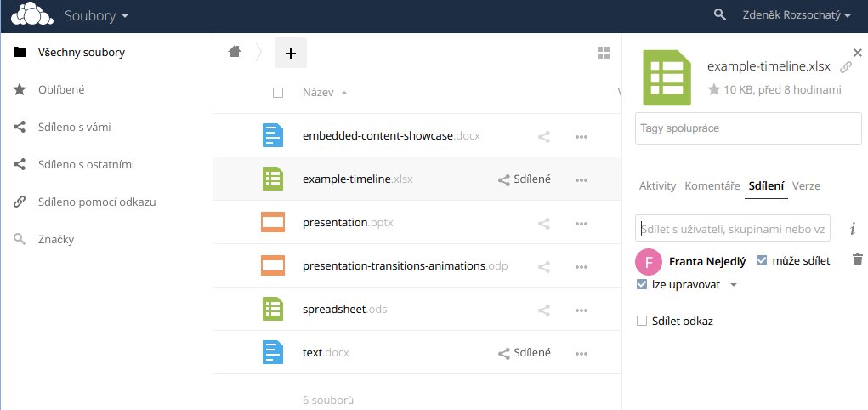Copy private link icon next to example-timeline.xlsx
This screenshot has height=410, width=868.
tap(846, 67)
